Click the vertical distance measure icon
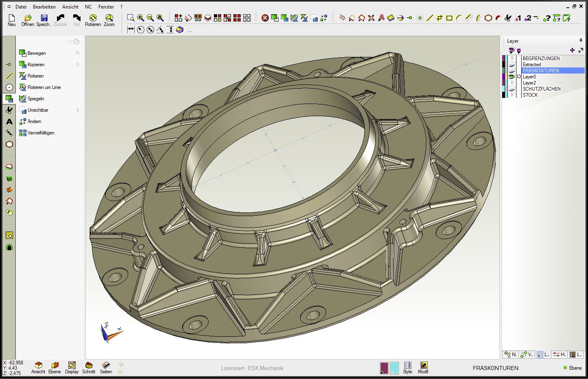The width and height of the screenshot is (588, 379). (x=170, y=29)
